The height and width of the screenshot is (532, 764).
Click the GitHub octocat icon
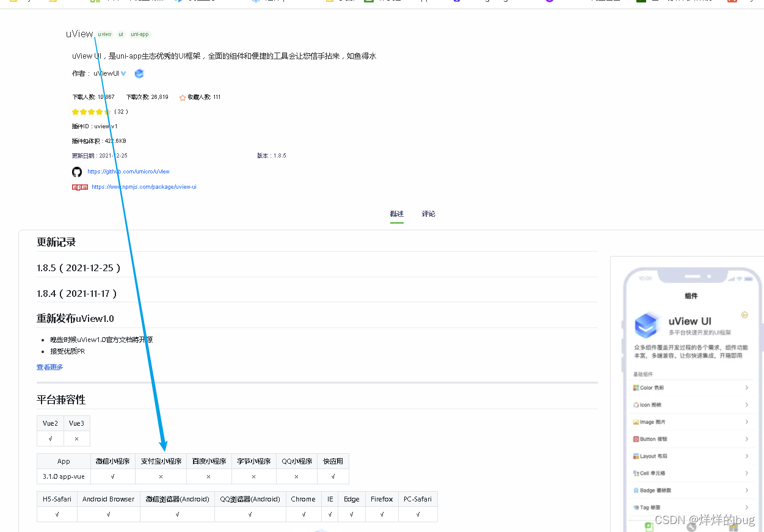(x=76, y=172)
